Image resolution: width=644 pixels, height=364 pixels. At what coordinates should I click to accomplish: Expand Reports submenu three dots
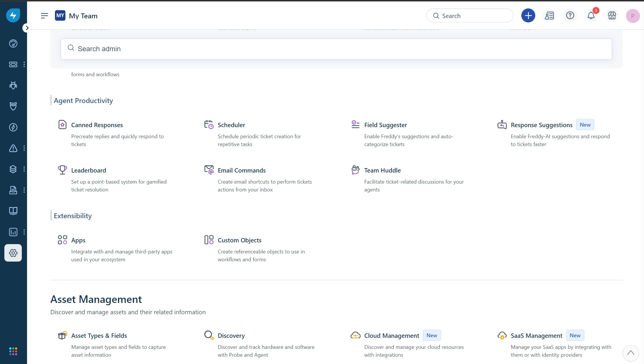pyautogui.click(x=24, y=232)
